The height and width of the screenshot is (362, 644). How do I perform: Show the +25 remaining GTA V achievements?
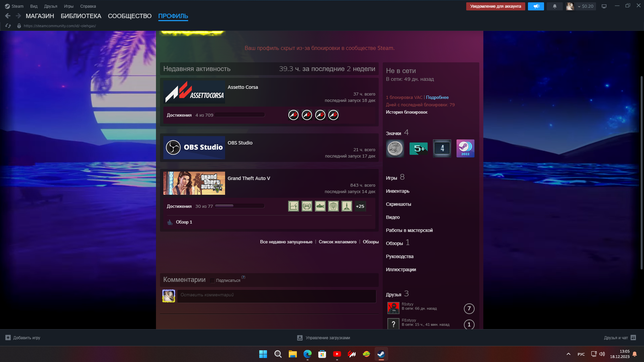click(360, 206)
